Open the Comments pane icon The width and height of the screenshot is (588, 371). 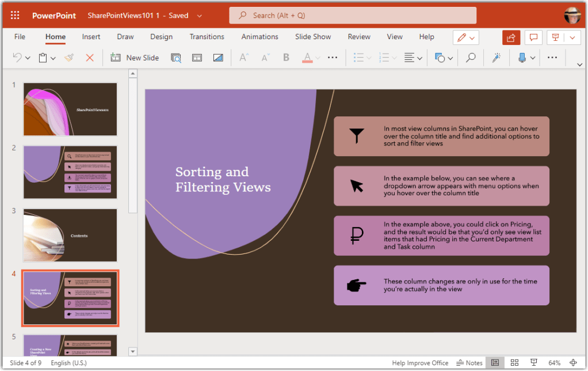(x=534, y=37)
